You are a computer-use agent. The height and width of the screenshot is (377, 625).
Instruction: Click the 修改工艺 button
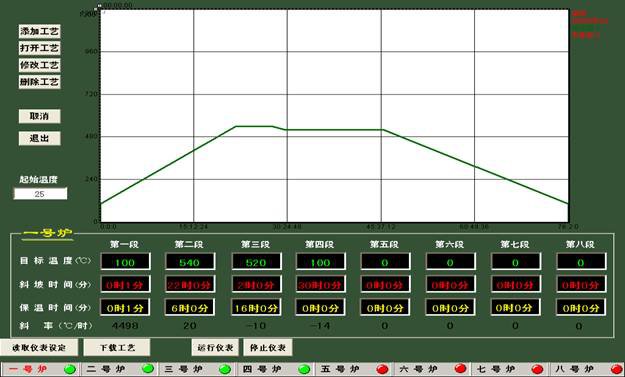pos(39,65)
